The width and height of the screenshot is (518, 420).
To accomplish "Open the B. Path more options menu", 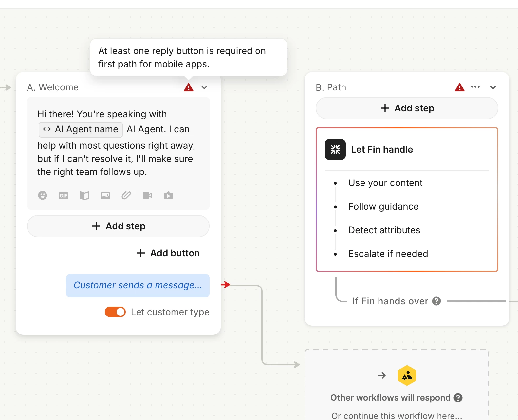I will tap(475, 87).
